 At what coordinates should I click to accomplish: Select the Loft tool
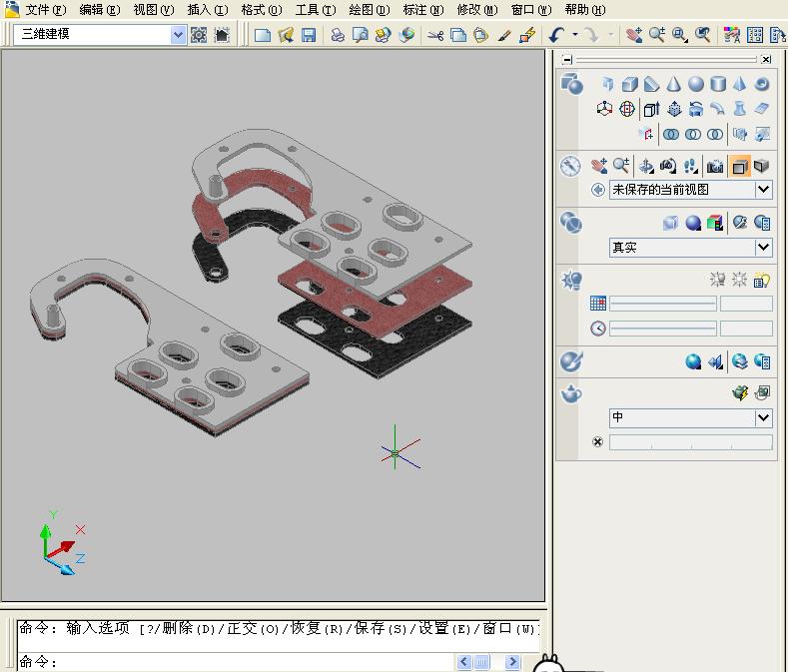pyautogui.click(x=740, y=109)
